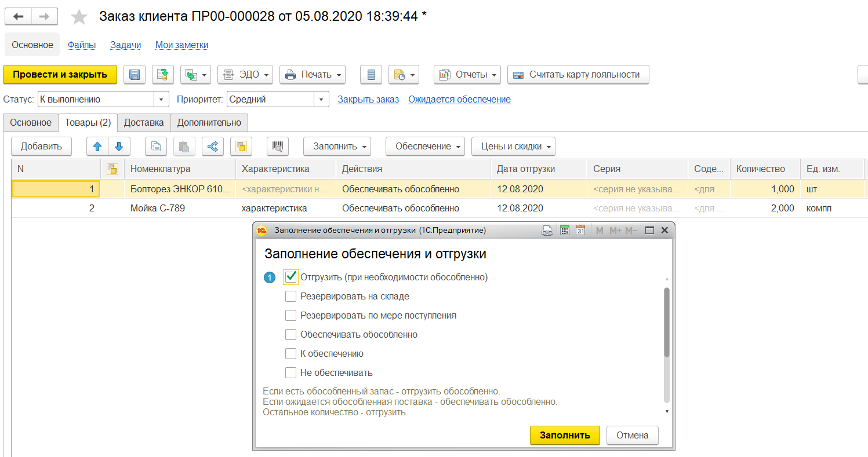
Task: Go forward with the right arrow button
Action: (43, 17)
